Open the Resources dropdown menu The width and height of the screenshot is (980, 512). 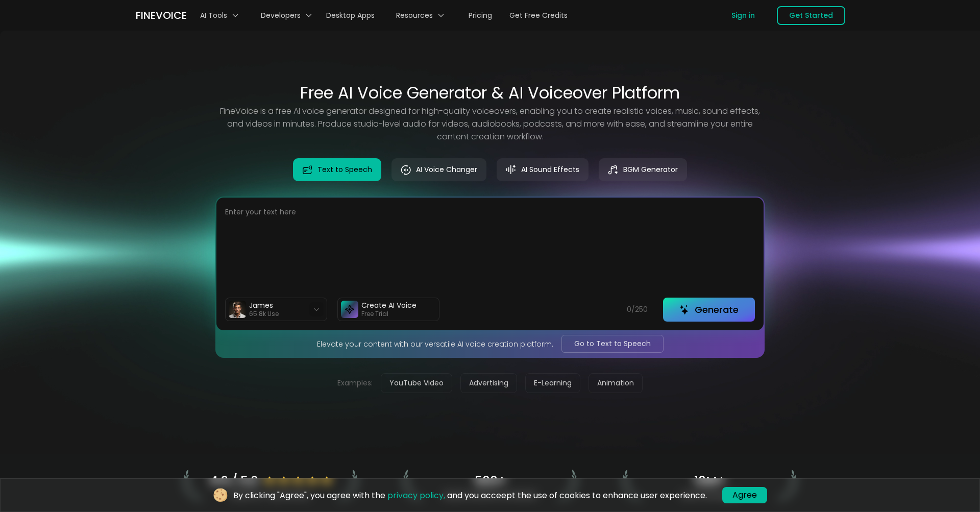[419, 15]
